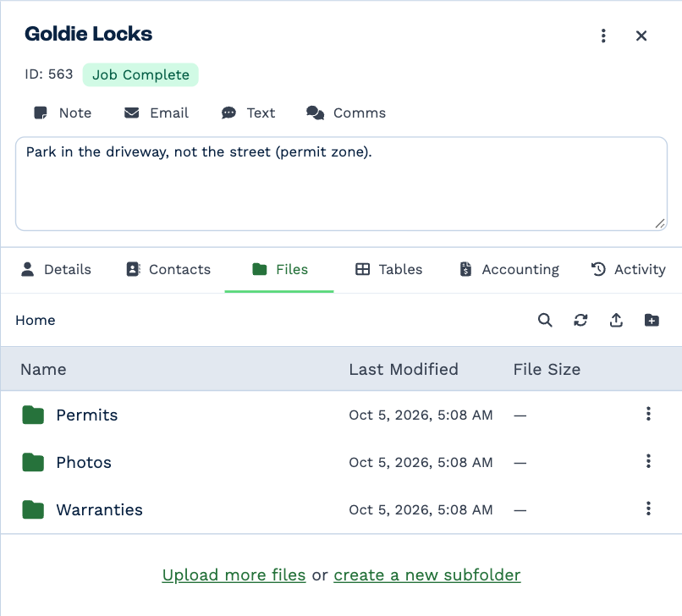Screen dimensions: 682x616
Task: Click the Goldie Locks title
Action: 88,34
